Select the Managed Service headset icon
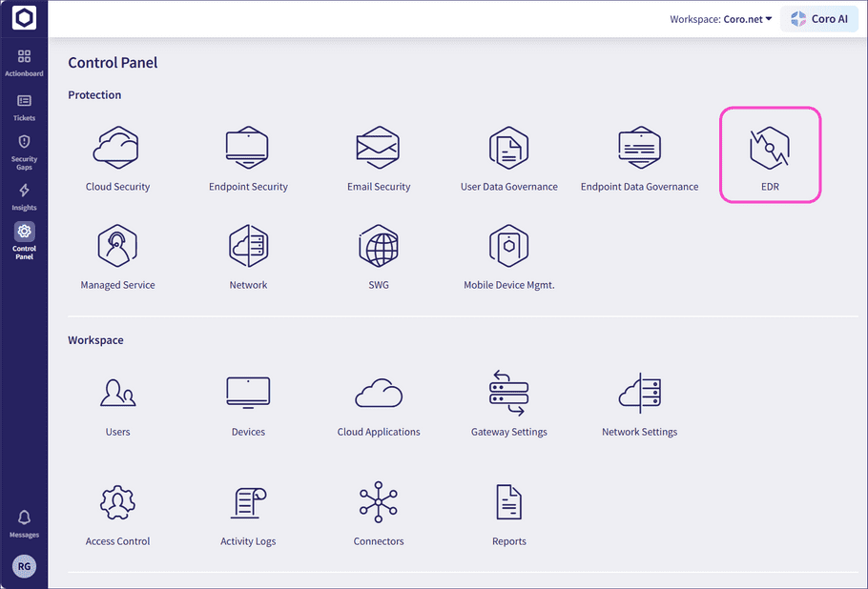The height and width of the screenshot is (589, 868). (x=117, y=248)
